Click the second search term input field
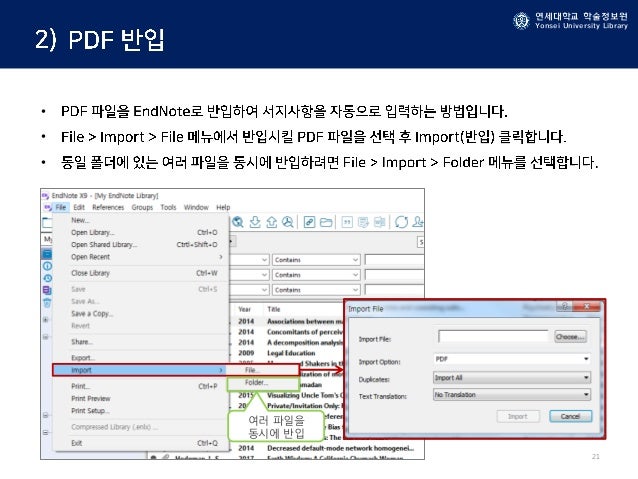This screenshot has height=479, width=638. point(394,275)
